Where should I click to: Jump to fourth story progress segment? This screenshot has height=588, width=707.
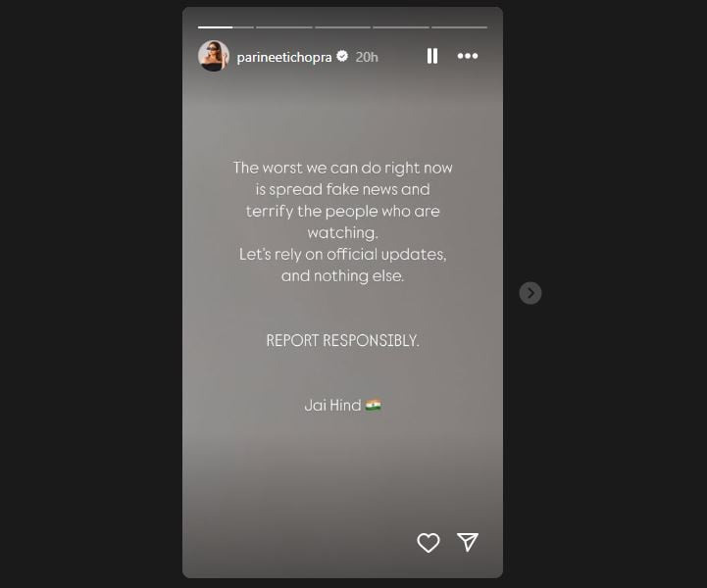(x=401, y=27)
